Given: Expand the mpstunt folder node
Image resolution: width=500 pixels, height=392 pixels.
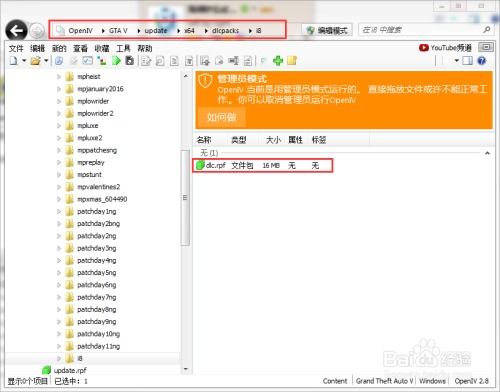Looking at the screenshot, I should pyautogui.click(x=59, y=175).
